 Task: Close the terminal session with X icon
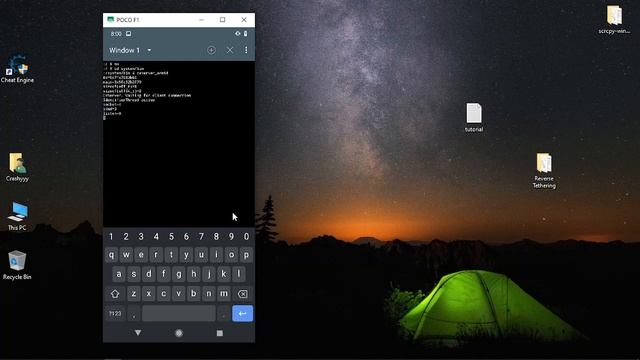click(x=230, y=50)
